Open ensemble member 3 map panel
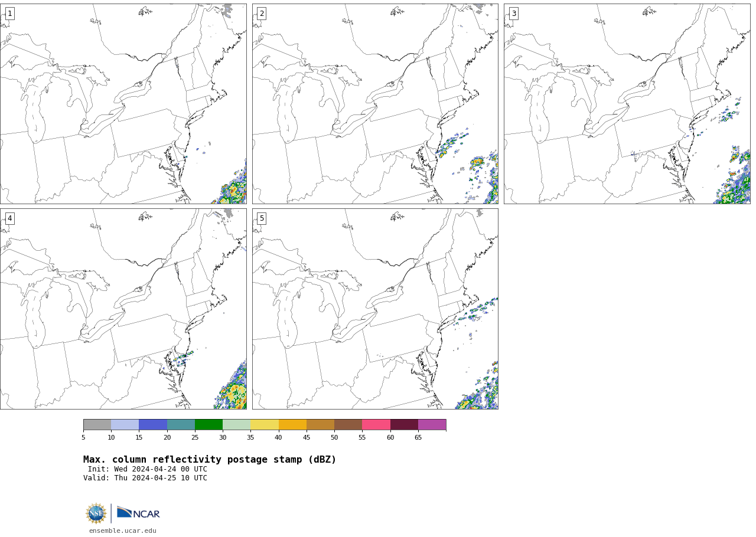 tap(627, 104)
